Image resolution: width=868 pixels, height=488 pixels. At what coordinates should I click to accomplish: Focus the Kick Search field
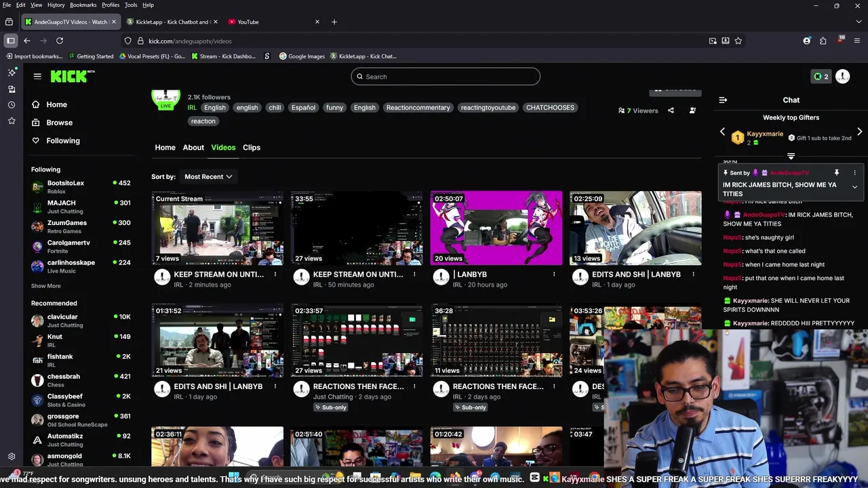[446, 77]
